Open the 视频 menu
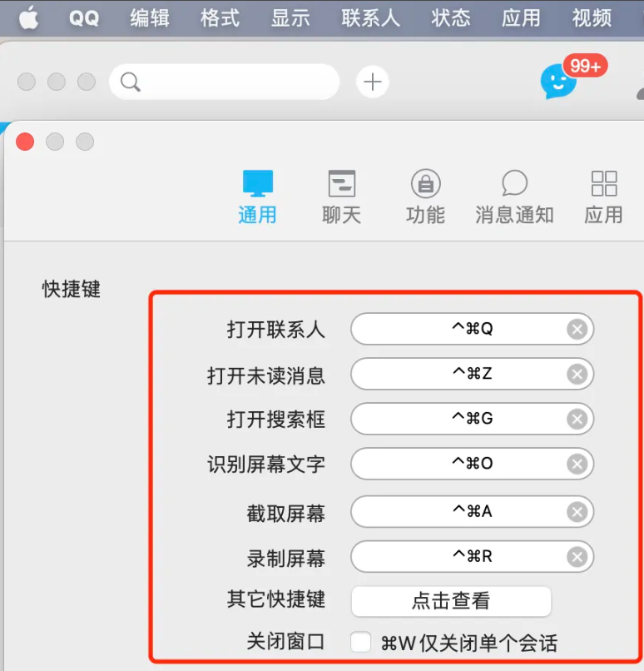The height and width of the screenshot is (671, 644). coord(592,18)
